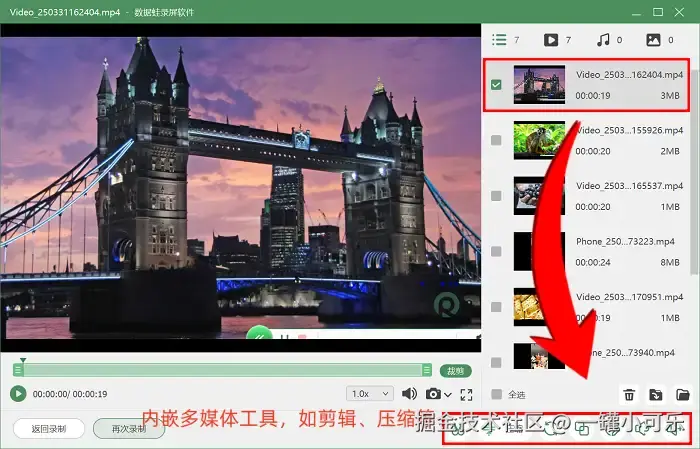This screenshot has width=700, height=449.
Task: Select file name Video_2503...155926.mp4
Action: click(629, 130)
